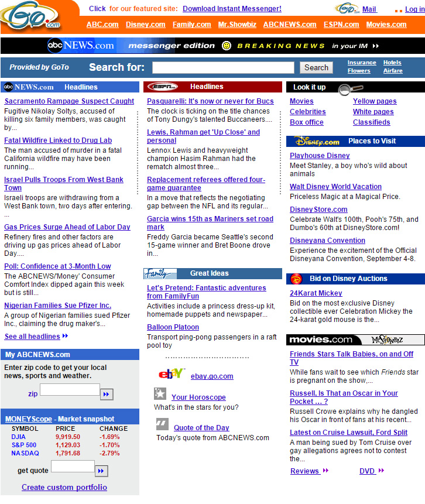Submit zip code with the arrow button
425x504 pixels.
[107, 395]
